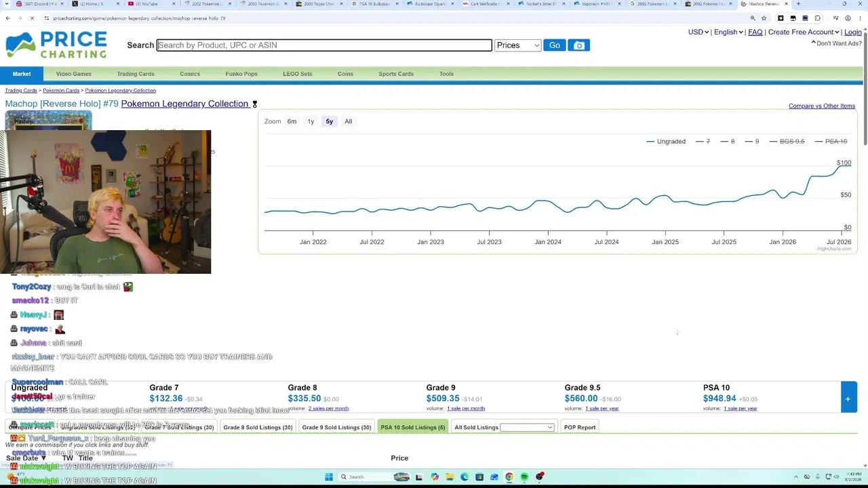The image size is (868, 488).
Task: Open the Prices search type dropdown
Action: (x=517, y=45)
